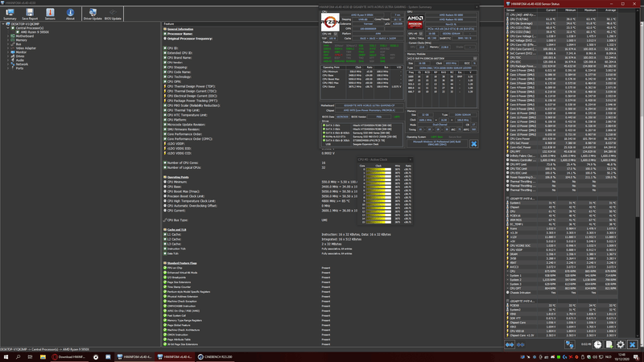Viewport: 644px width, 362px height.
Task: Switch to Download HWiNFO taskbar item
Action: (x=68, y=357)
